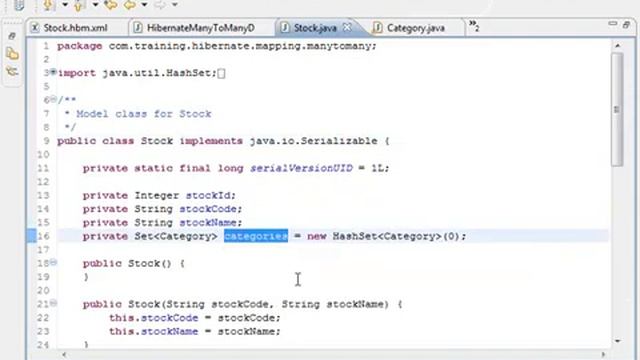Click the blue marker beside line 16

pyautogui.click(x=31, y=236)
